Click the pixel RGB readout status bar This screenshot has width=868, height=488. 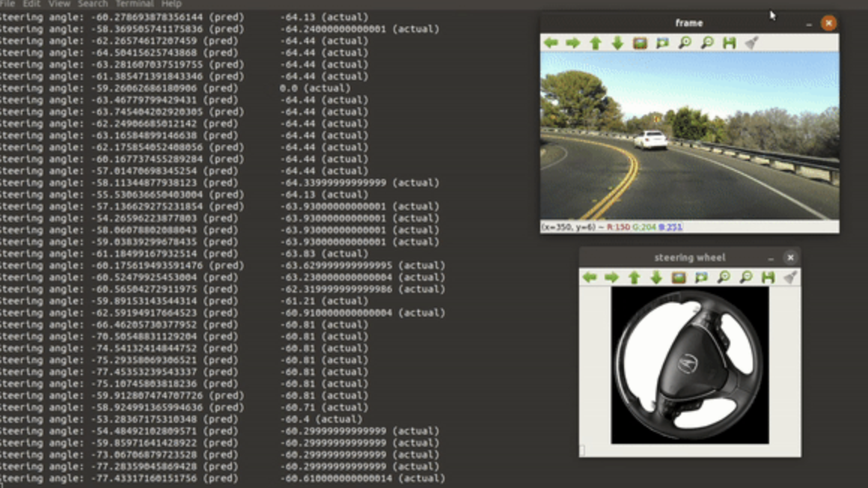click(612, 227)
